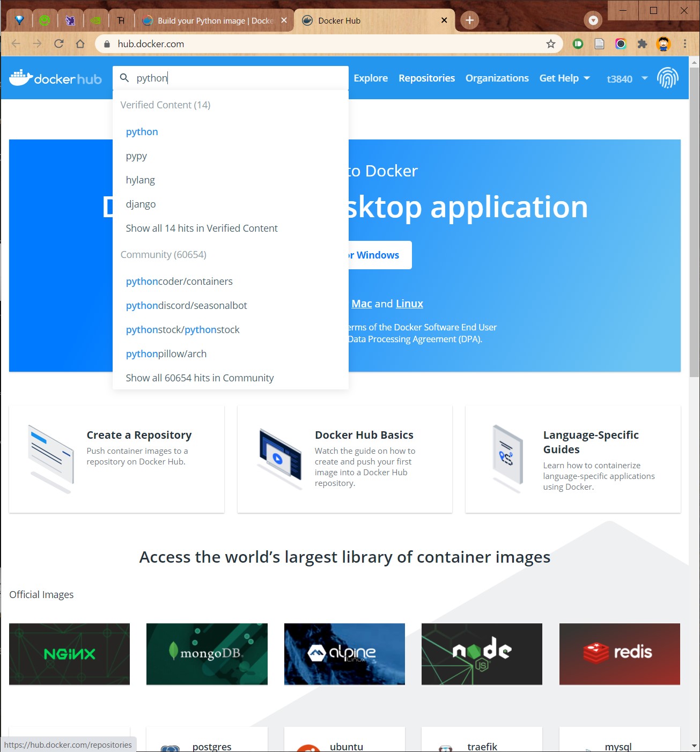Follow the Linux download link
Screen dimensions: 700x752
409,304
